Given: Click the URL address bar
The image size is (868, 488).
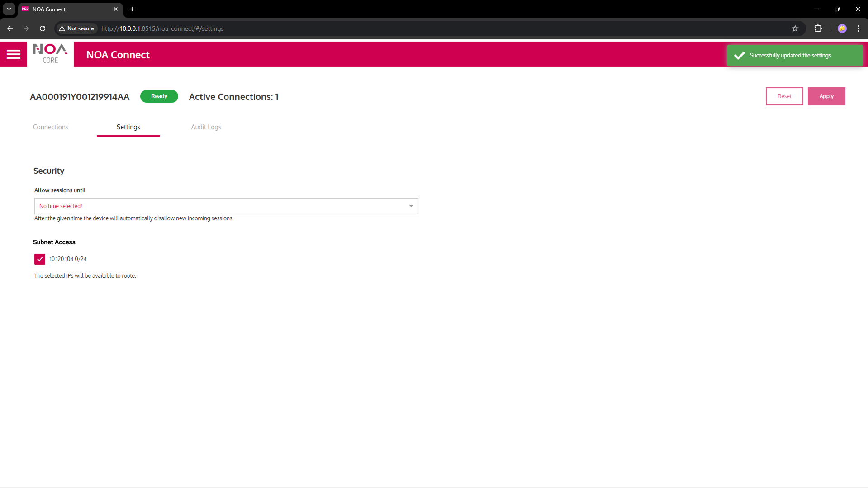Looking at the screenshot, I should [x=407, y=28].
